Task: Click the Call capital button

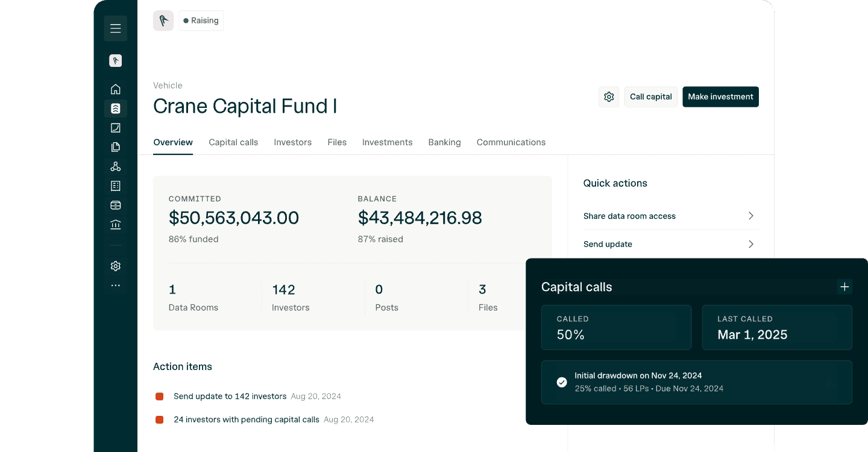Action: (651, 97)
